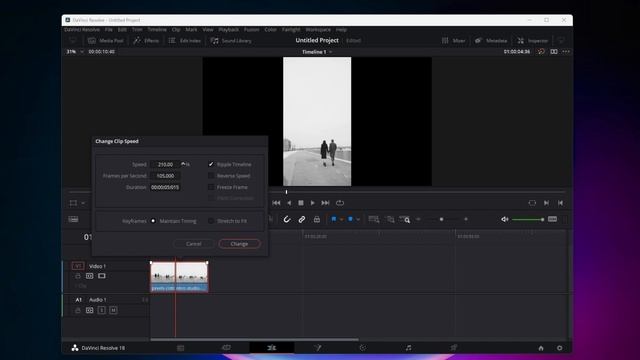Image resolution: width=640 pixels, height=360 pixels.
Task: Toggle Video 1 auto track selector
Action: pyautogui.click(x=89, y=276)
